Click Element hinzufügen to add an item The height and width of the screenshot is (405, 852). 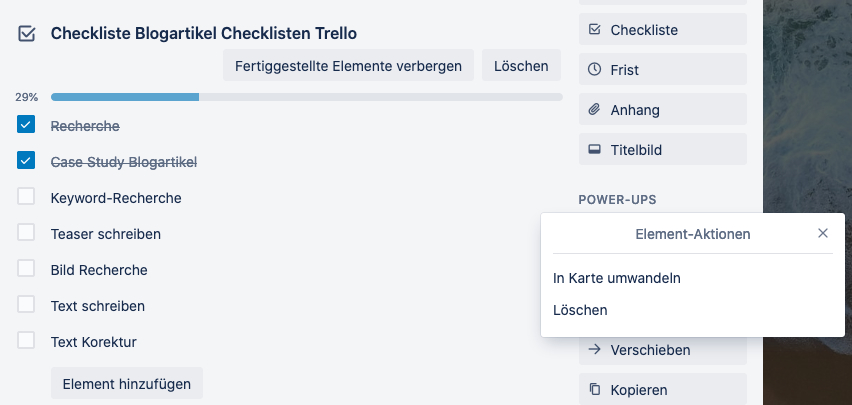coord(127,383)
